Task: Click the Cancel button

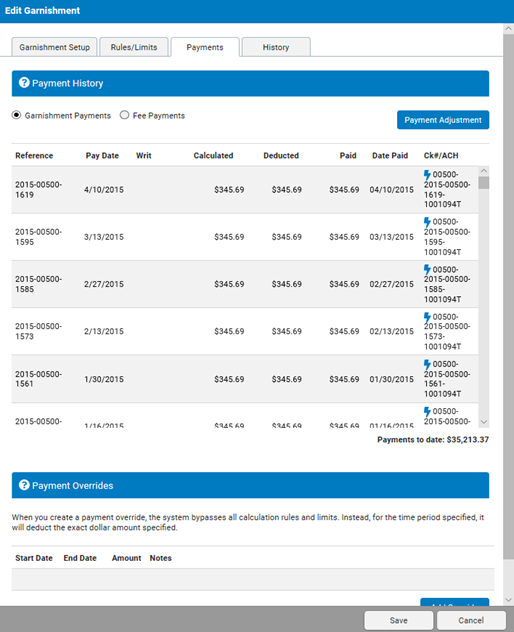Action: [x=471, y=620]
